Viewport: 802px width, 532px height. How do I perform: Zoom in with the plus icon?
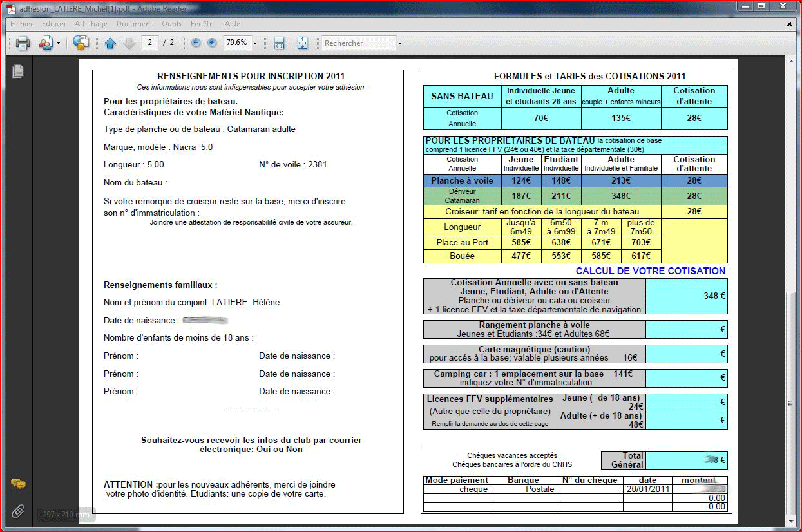click(212, 43)
